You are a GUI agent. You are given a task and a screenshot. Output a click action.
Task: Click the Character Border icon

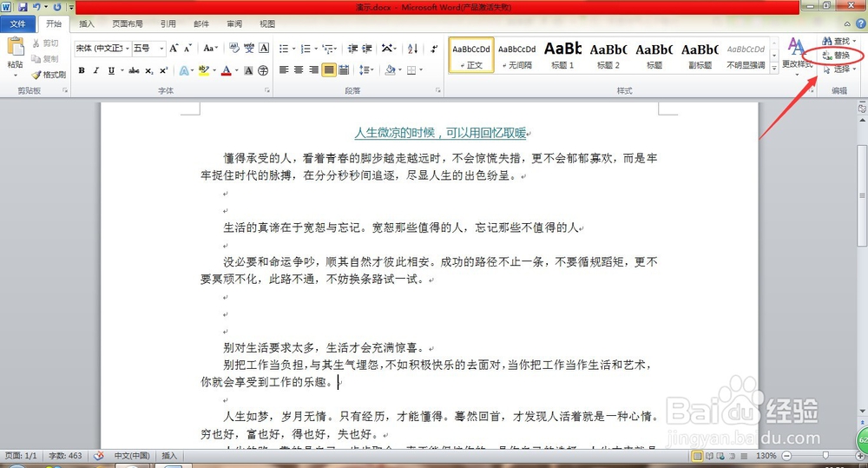coord(264,48)
